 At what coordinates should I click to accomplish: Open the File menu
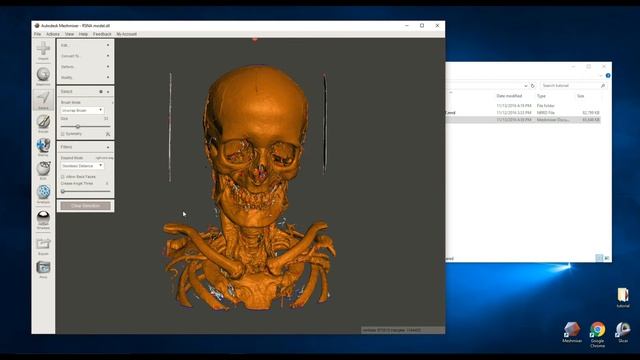(38, 34)
